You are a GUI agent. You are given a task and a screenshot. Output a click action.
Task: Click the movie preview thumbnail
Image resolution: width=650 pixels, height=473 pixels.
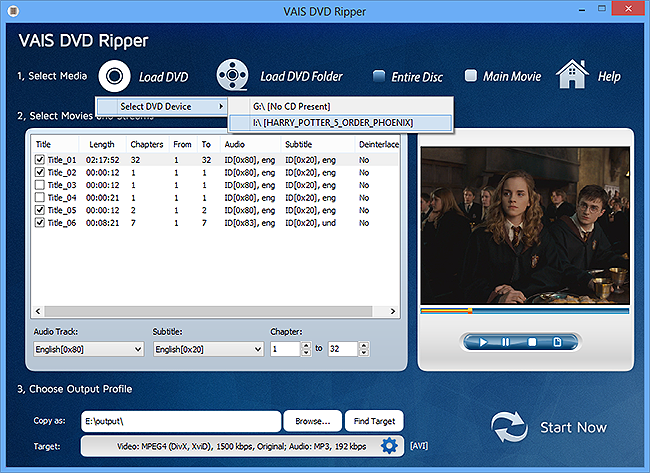[525, 226]
